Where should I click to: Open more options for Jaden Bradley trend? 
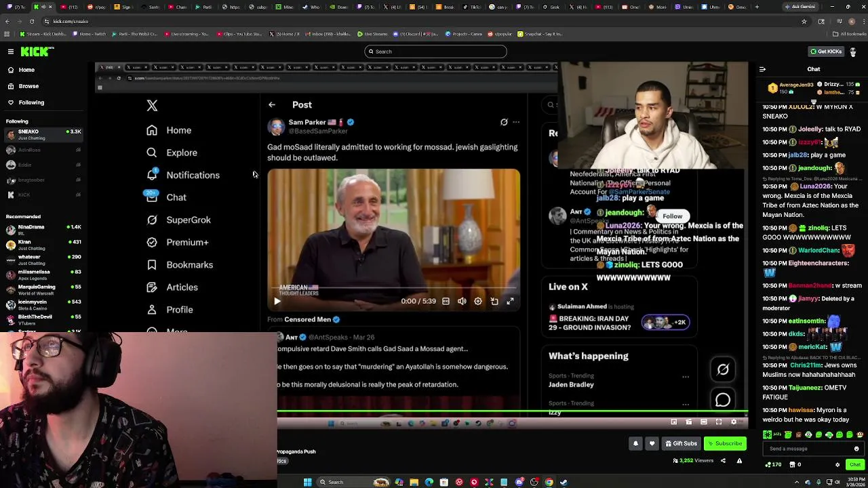tap(686, 377)
